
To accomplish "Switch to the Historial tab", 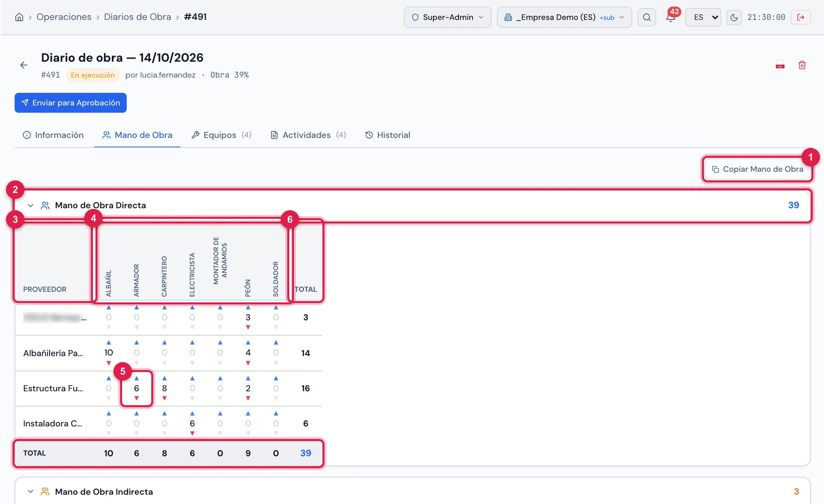I will tap(387, 135).
